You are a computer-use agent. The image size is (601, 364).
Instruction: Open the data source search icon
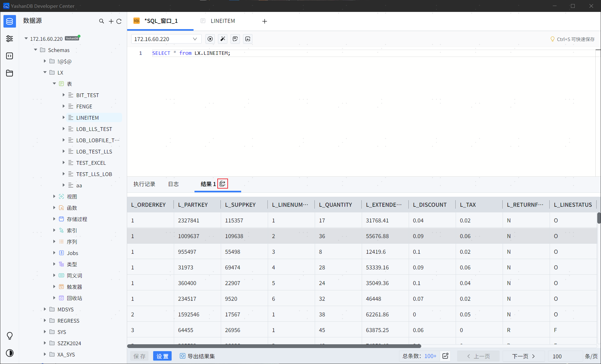(101, 21)
